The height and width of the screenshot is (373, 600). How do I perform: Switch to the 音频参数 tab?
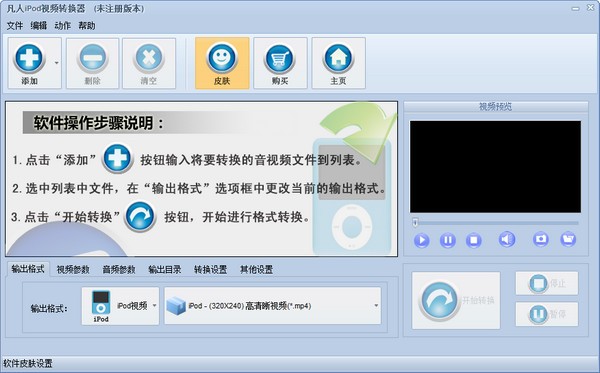pyautogui.click(x=119, y=270)
